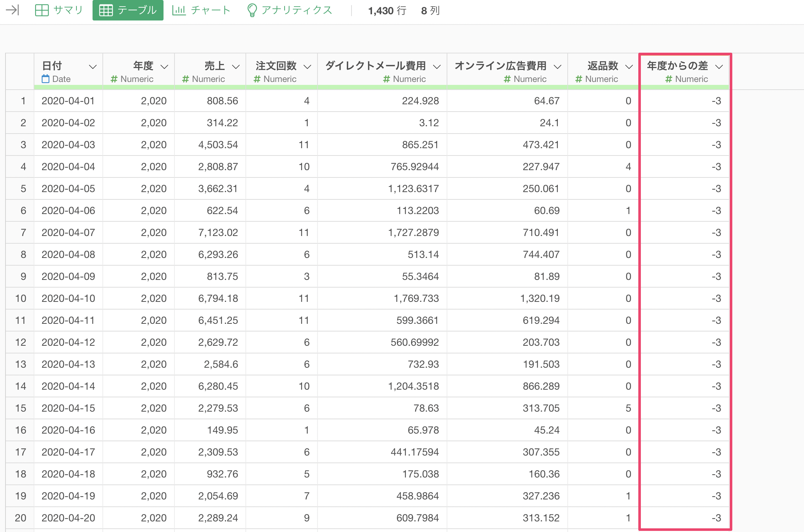
Task: Click the numeric hash icon under 注文回数
Action: (257, 79)
